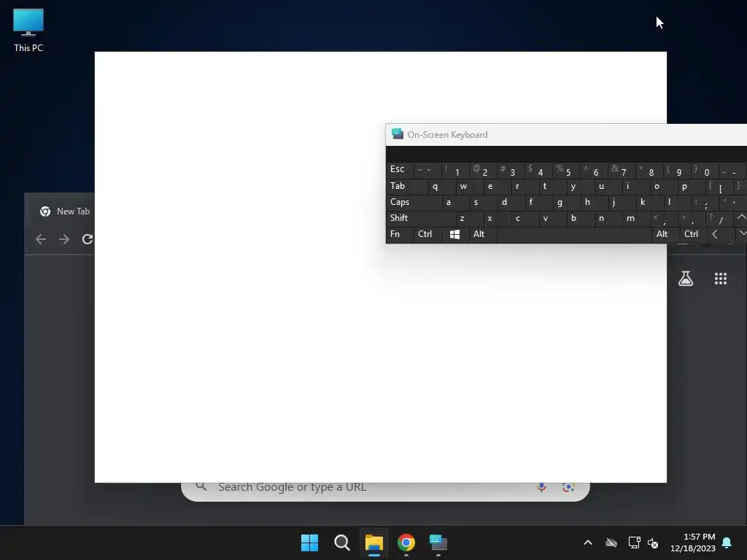
Task: Open notification bell in taskbar
Action: click(x=727, y=542)
